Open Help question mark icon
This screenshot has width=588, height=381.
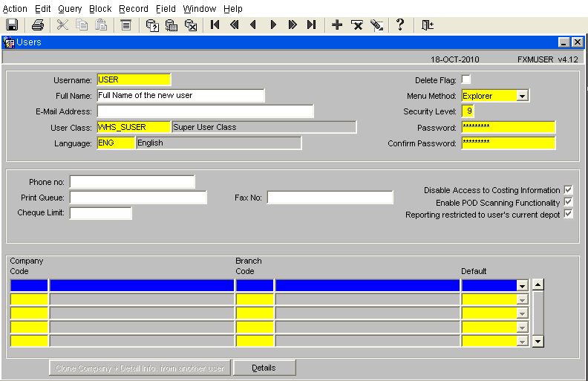pos(400,25)
